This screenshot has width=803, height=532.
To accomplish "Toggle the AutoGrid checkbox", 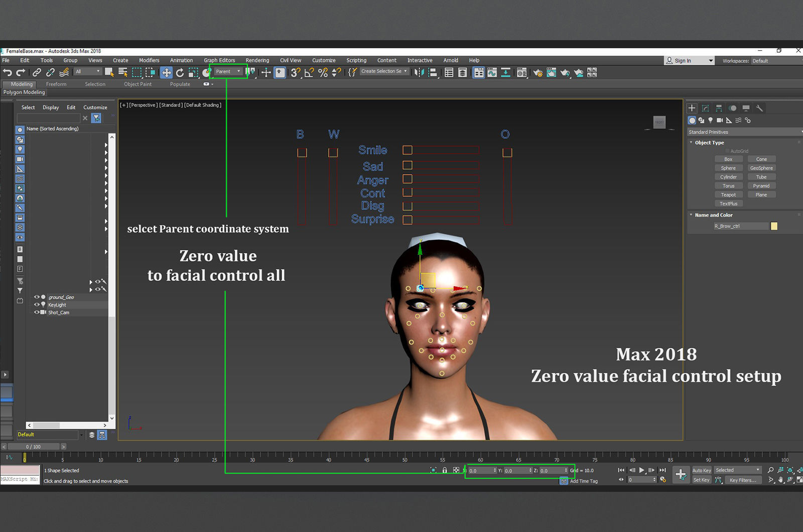I will (727, 151).
